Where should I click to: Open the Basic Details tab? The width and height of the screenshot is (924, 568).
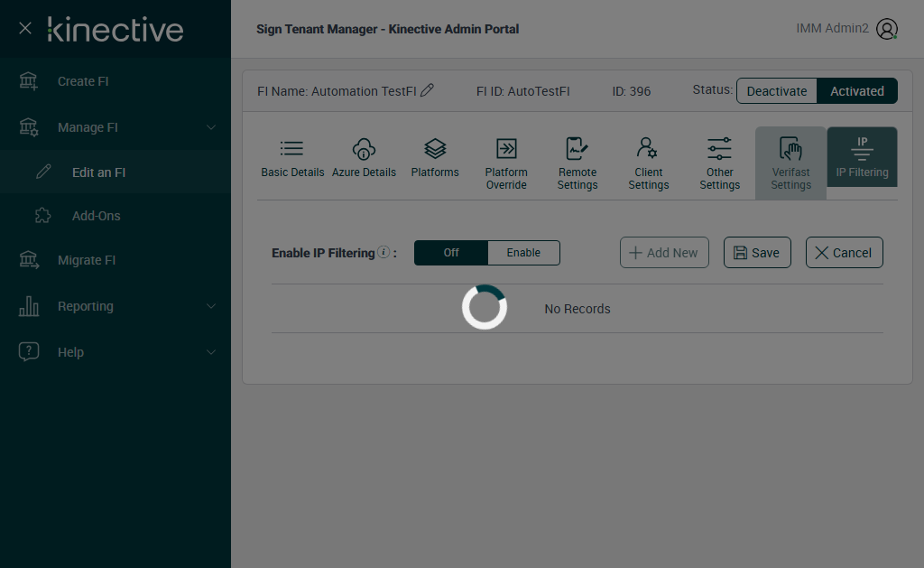tap(292, 157)
